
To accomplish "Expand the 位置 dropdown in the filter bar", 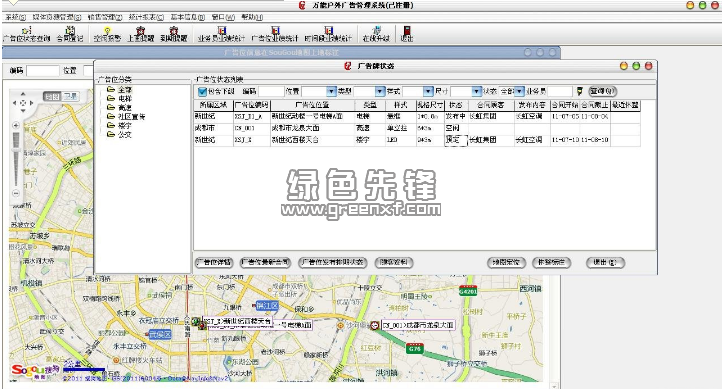I will (331, 91).
